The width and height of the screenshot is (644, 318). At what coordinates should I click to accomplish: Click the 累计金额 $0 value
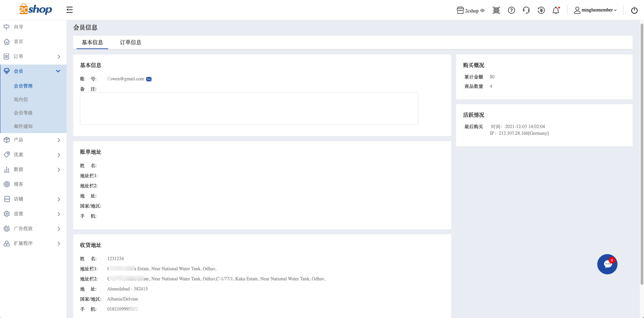tap(492, 77)
